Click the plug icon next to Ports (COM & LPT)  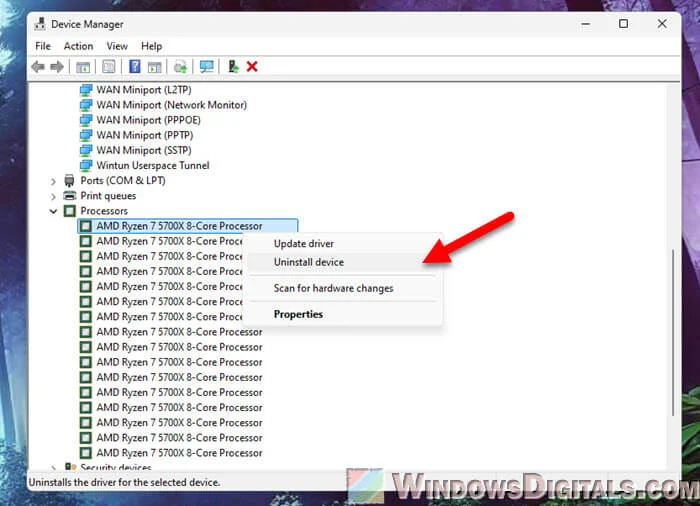click(69, 180)
